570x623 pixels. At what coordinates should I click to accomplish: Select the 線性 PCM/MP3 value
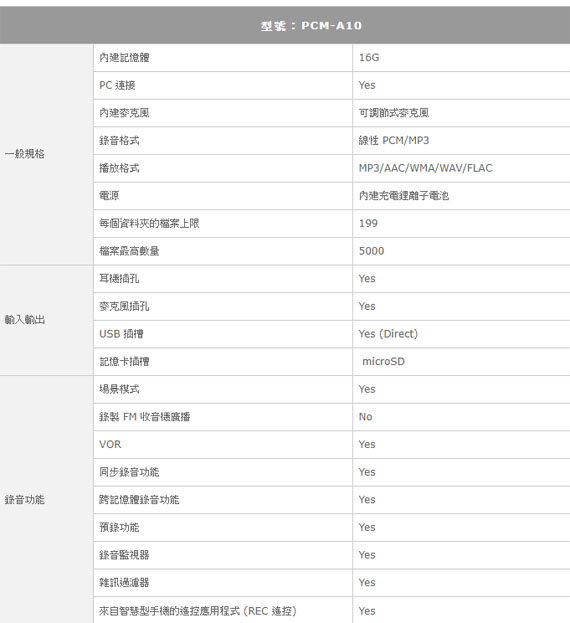394,141
